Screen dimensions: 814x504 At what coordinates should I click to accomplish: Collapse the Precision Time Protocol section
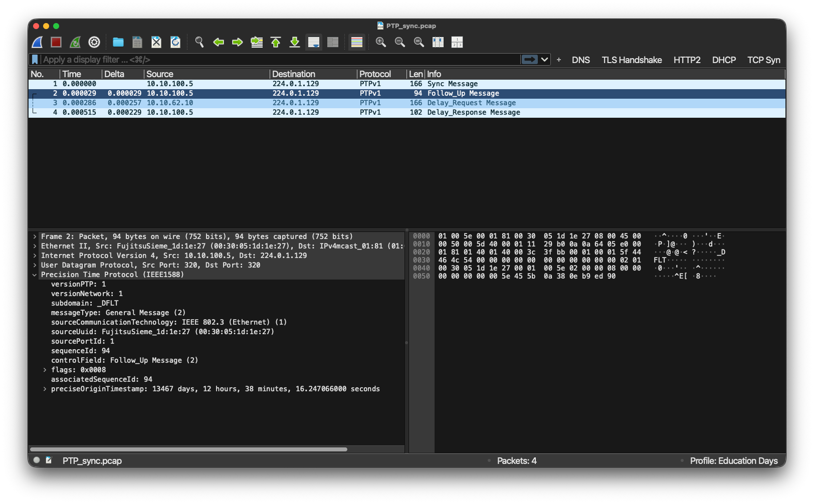pyautogui.click(x=35, y=275)
